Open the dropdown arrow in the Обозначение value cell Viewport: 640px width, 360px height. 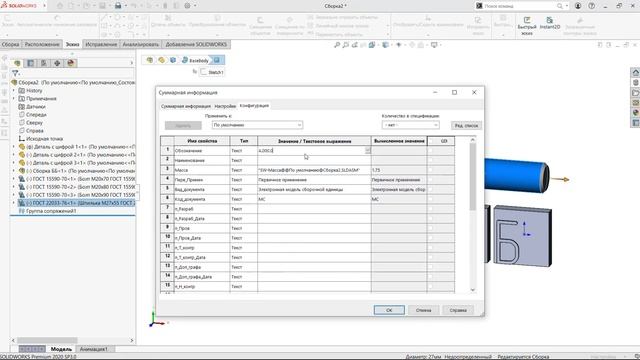tap(367, 151)
